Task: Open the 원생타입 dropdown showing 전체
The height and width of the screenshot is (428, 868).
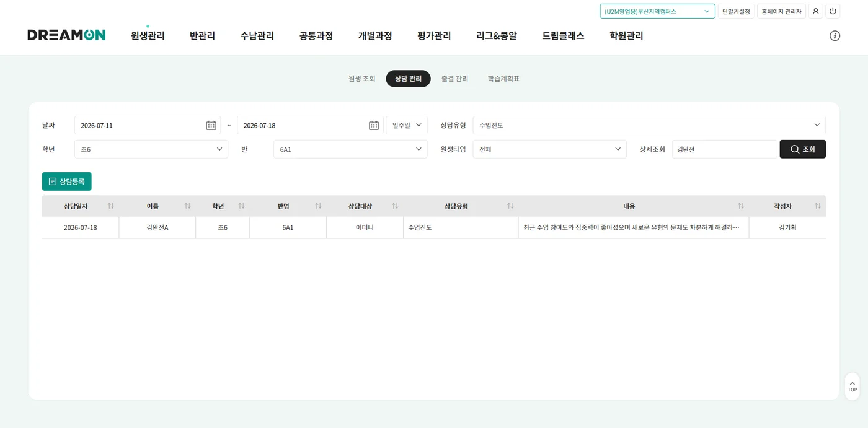Action: click(549, 149)
